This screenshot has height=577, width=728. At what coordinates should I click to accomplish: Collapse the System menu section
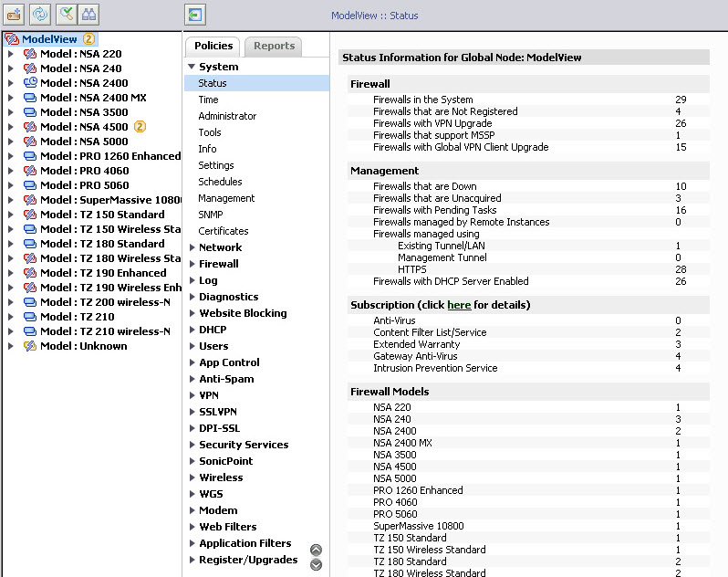[x=192, y=67]
